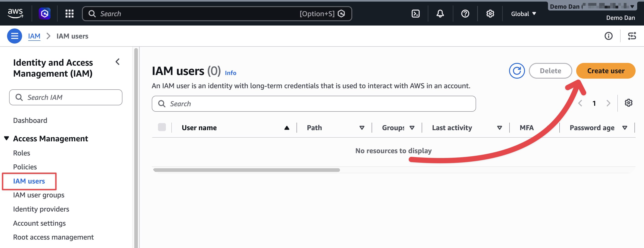Open console settings gear in top bar

pos(490,13)
